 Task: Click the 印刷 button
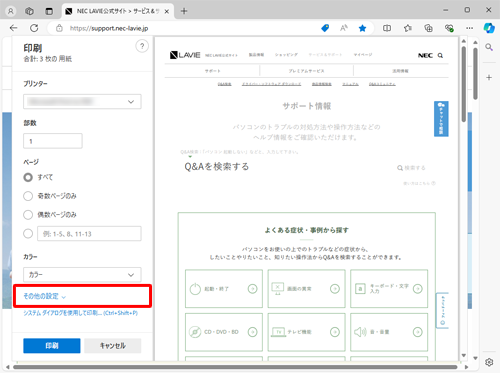[52, 346]
